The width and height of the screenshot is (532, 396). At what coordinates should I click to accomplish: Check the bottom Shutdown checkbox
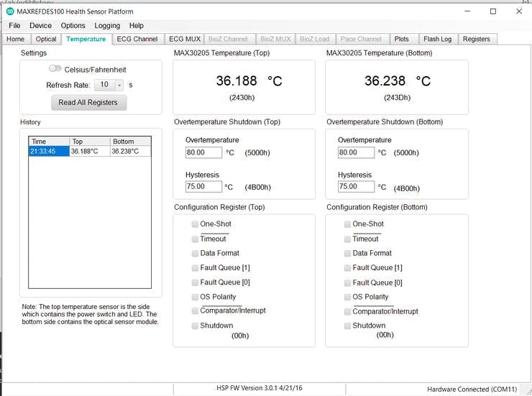347,326
